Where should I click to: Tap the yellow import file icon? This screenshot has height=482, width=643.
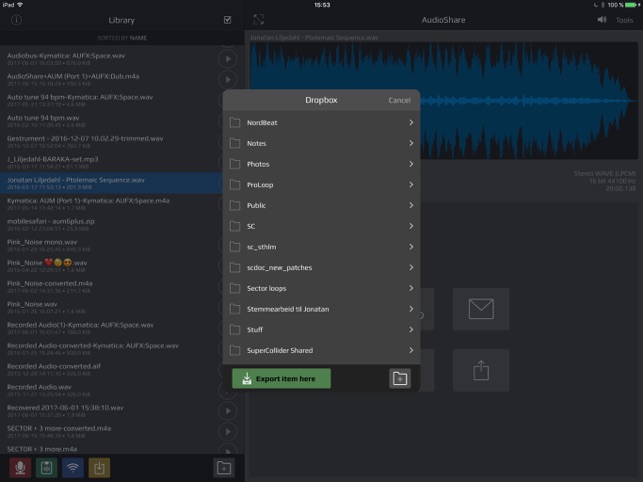[x=99, y=468]
